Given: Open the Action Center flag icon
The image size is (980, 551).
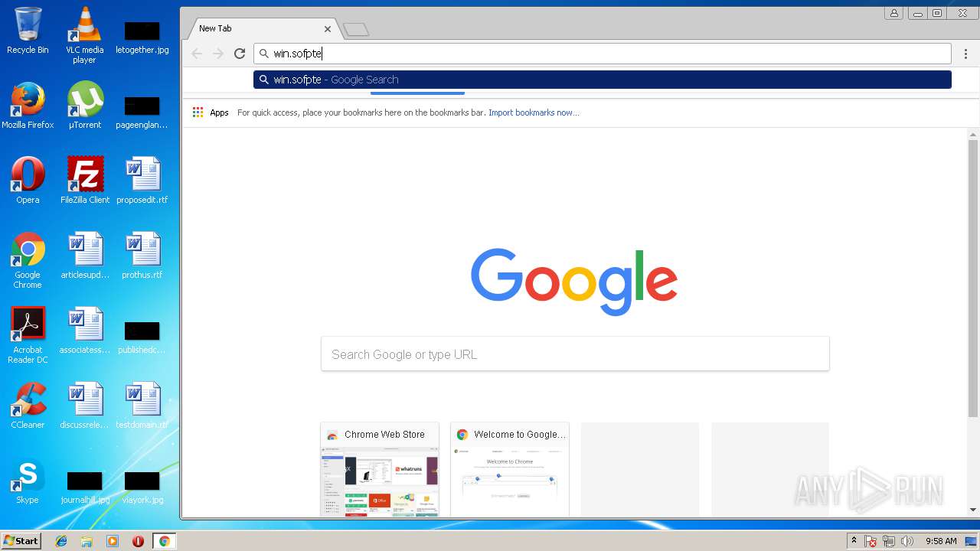Looking at the screenshot, I should [x=871, y=541].
